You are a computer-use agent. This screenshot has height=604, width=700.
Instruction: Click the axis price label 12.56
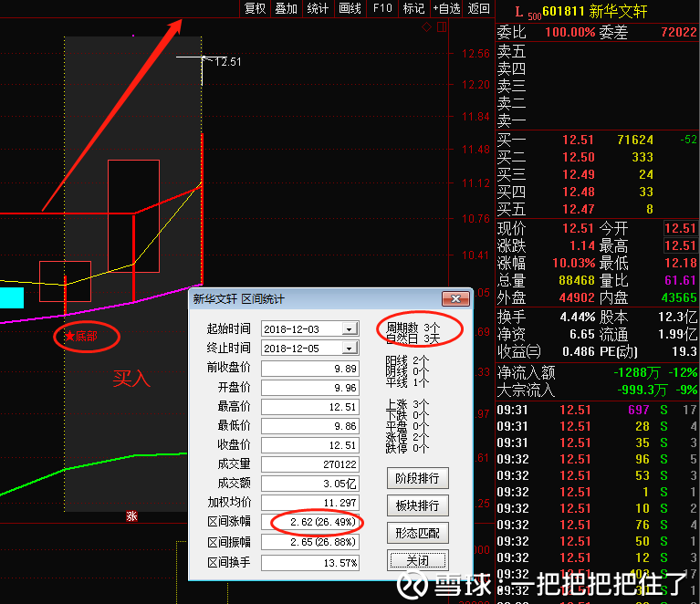point(475,54)
